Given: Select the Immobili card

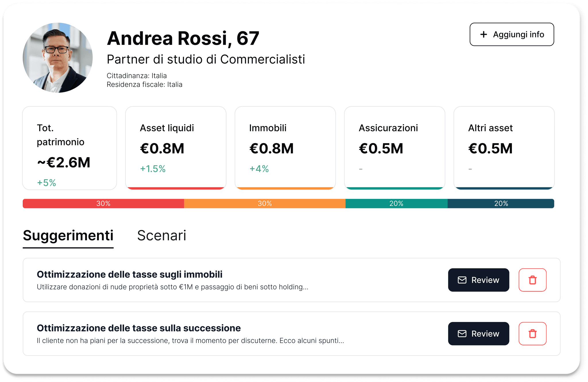Looking at the screenshot, I should click(285, 148).
